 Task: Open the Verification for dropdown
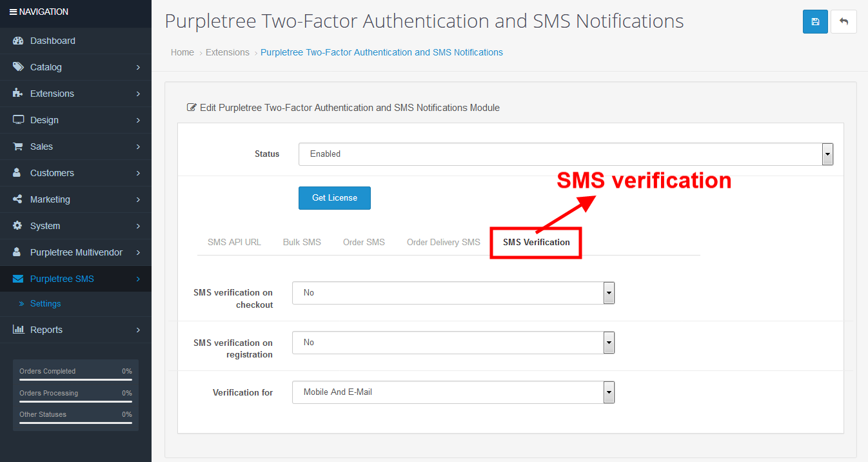(x=453, y=392)
